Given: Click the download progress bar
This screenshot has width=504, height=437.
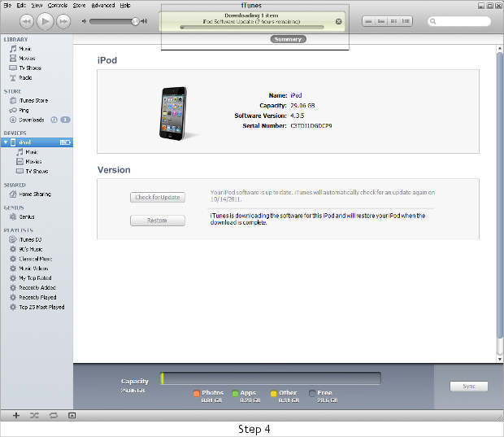Looking at the screenshot, I should tap(252, 28).
